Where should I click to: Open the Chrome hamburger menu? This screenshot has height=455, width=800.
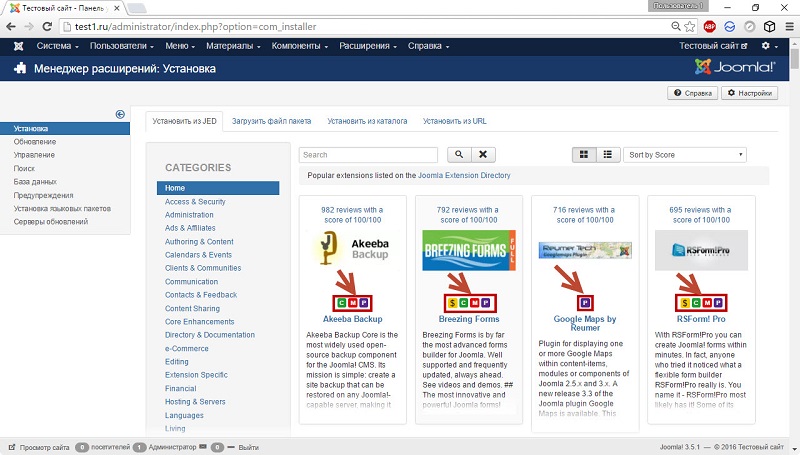click(789, 27)
